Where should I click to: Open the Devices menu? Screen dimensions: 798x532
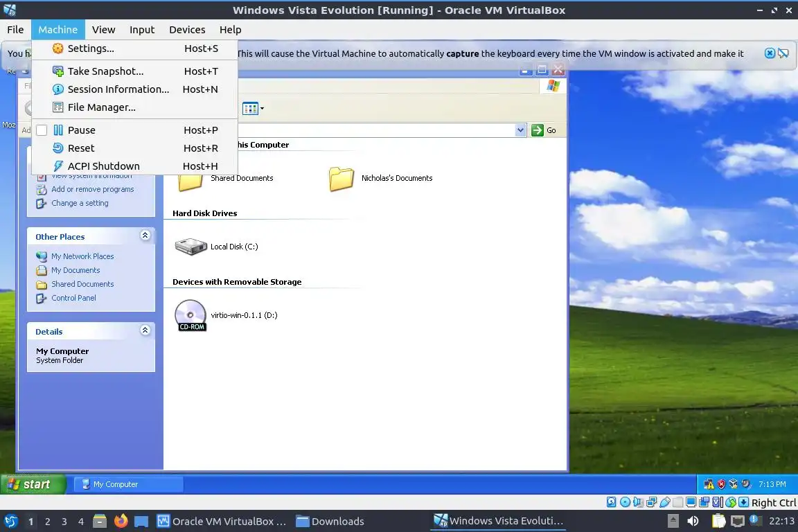click(187, 30)
